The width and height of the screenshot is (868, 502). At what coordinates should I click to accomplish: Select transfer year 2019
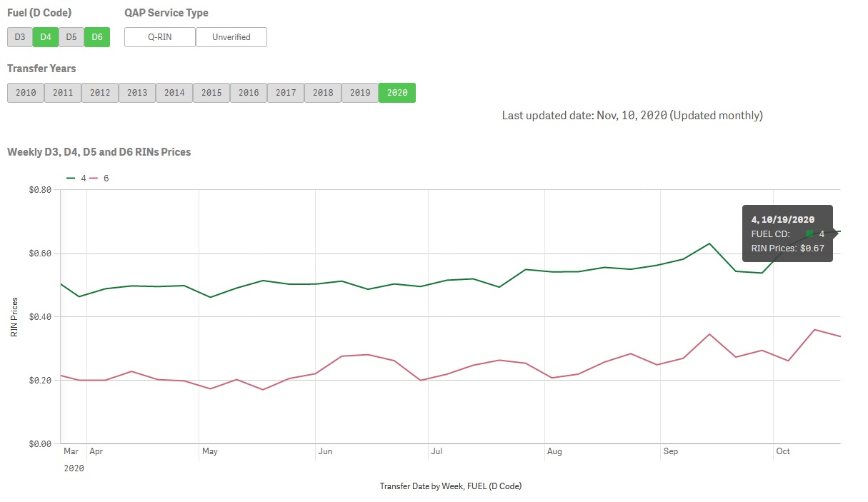(360, 93)
